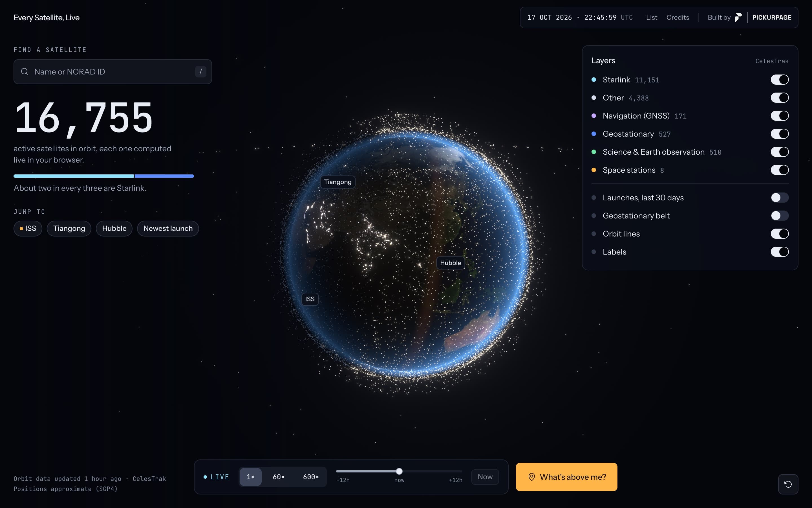The image size is (812, 508).
Task: Open the Credits link
Action: [678, 17]
